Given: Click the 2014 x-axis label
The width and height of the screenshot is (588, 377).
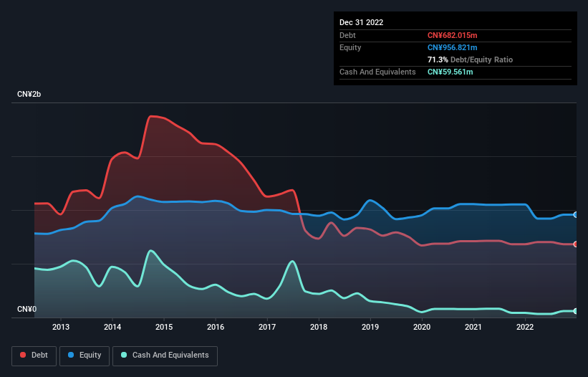Looking at the screenshot, I should tap(112, 327).
